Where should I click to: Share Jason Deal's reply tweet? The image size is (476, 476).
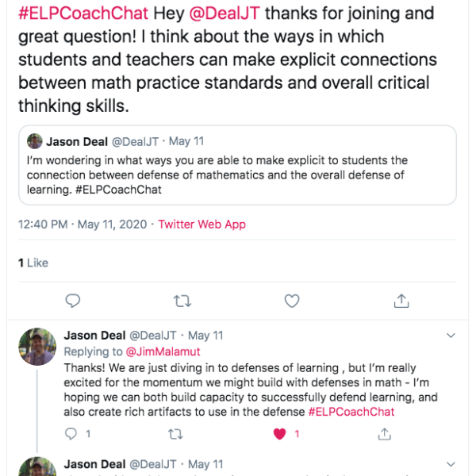[x=384, y=434]
